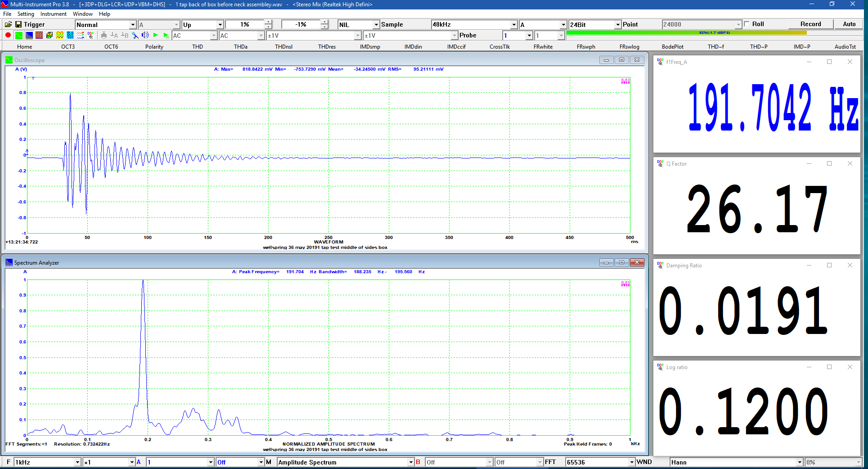Open the Signal Generator icon
The height and width of the screenshot is (469, 868).
[x=60, y=35]
